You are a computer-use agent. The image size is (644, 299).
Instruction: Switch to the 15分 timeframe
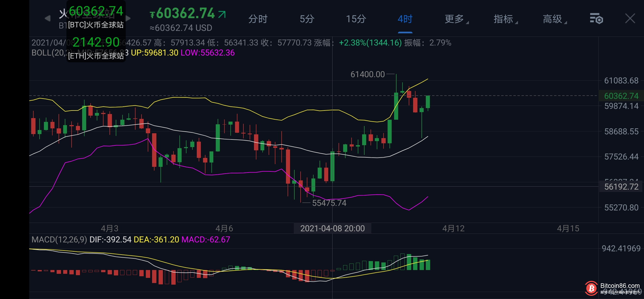coord(356,19)
